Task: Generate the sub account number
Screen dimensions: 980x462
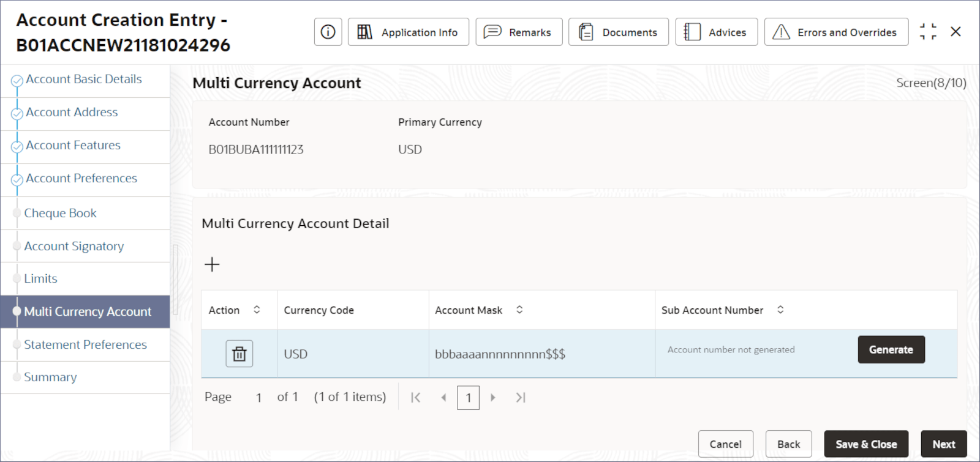Action: pos(891,349)
